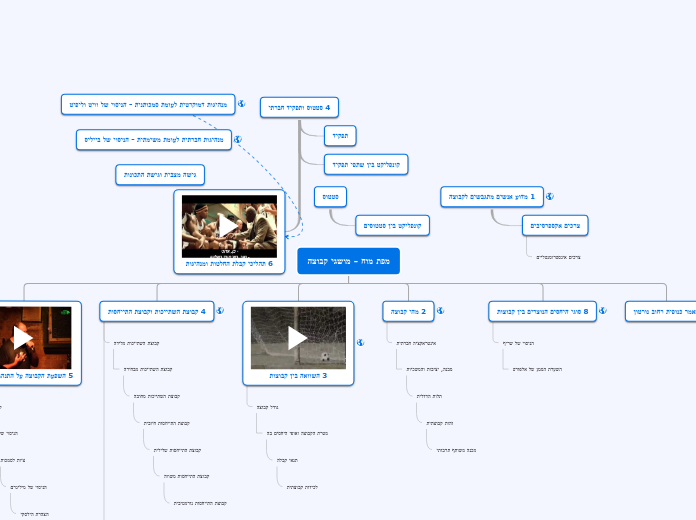Select node גישה מצבית וגישת התכונות
The height and width of the screenshot is (520, 696).
coord(160,175)
